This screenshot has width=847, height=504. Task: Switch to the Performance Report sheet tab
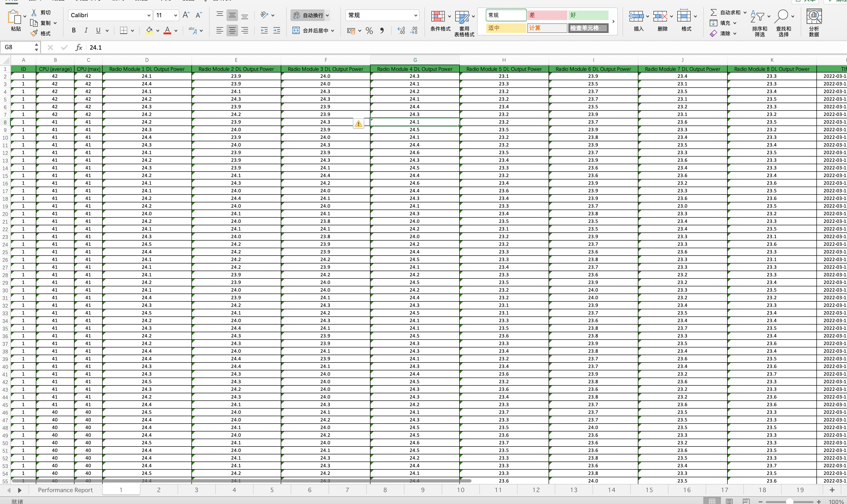click(x=65, y=490)
